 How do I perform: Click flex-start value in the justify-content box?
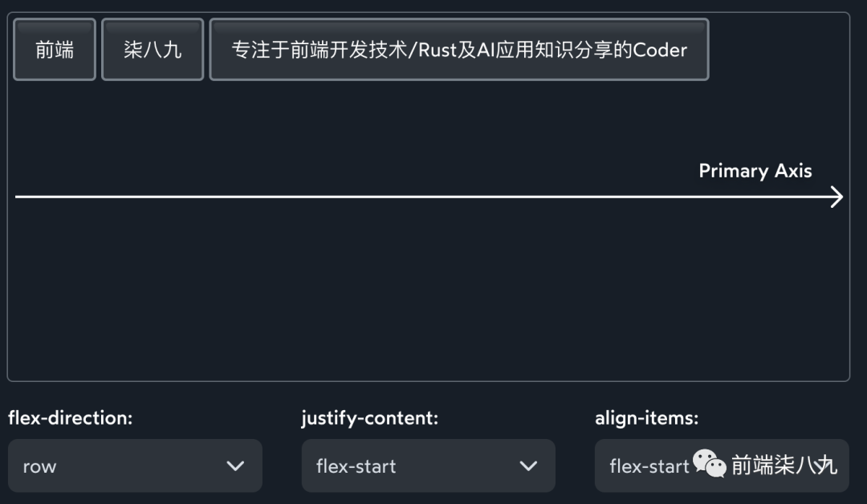pyautogui.click(x=356, y=466)
